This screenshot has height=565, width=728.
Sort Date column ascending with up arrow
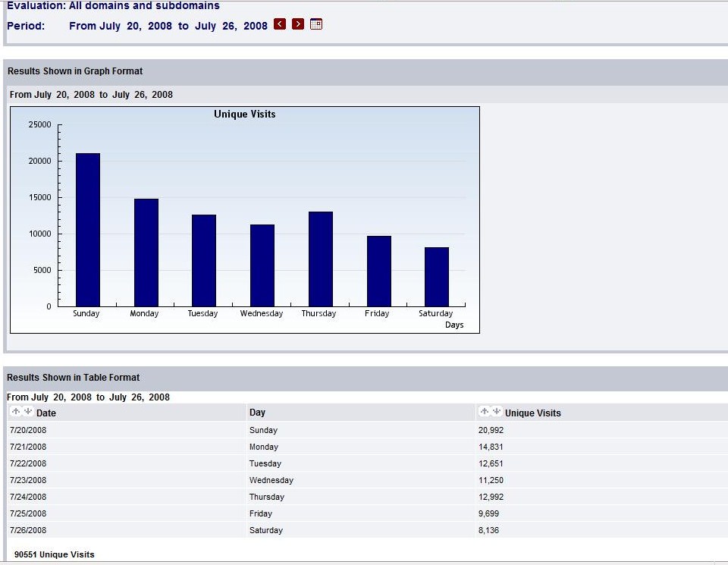tap(16, 411)
